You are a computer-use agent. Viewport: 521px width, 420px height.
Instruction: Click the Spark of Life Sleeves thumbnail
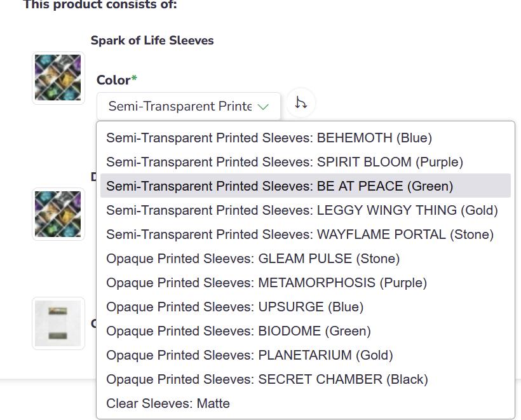click(58, 78)
